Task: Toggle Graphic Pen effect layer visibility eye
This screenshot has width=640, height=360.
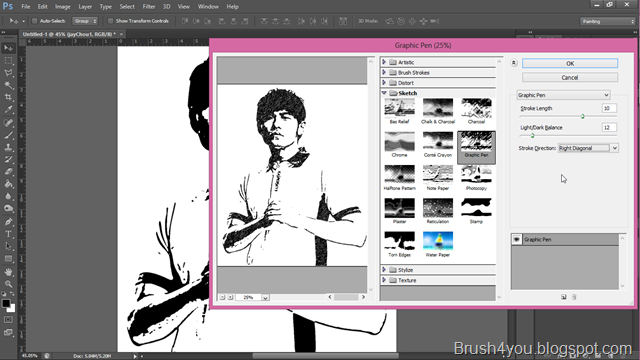Action: (516, 240)
